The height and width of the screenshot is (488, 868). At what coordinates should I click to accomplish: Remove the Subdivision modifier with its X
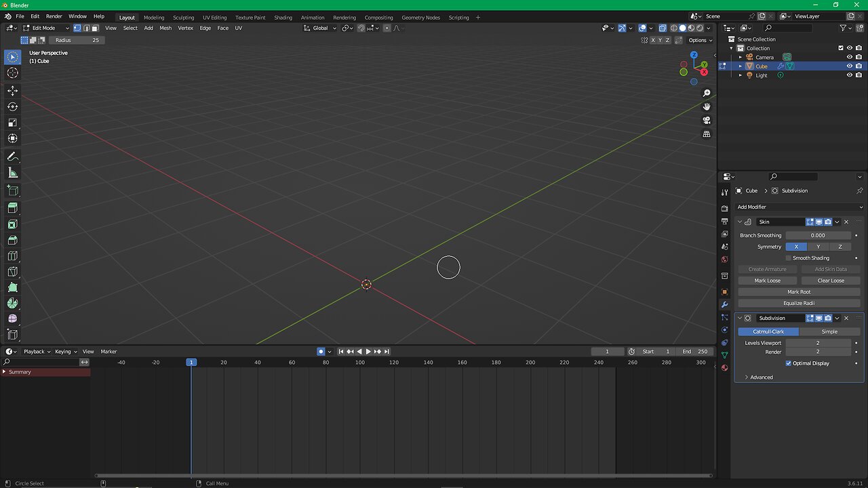[846, 318]
